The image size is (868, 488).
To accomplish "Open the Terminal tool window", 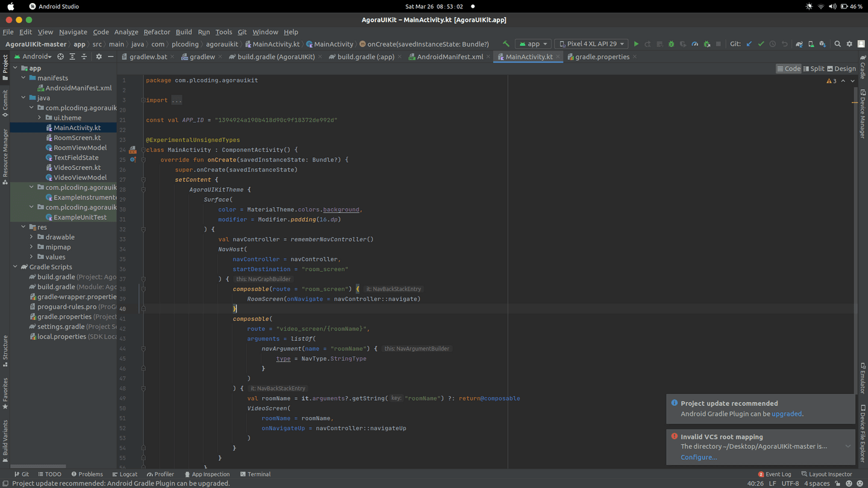I will 255,474.
